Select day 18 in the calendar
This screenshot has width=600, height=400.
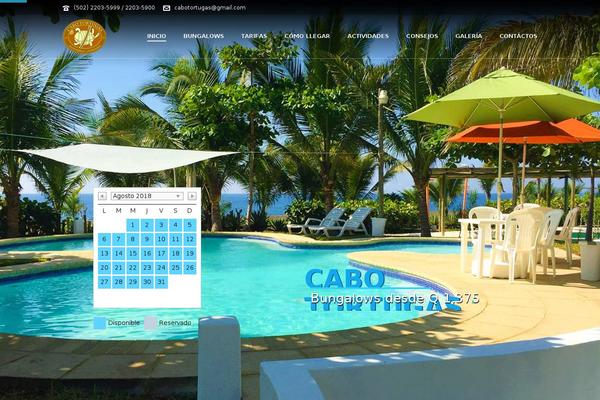click(175, 253)
